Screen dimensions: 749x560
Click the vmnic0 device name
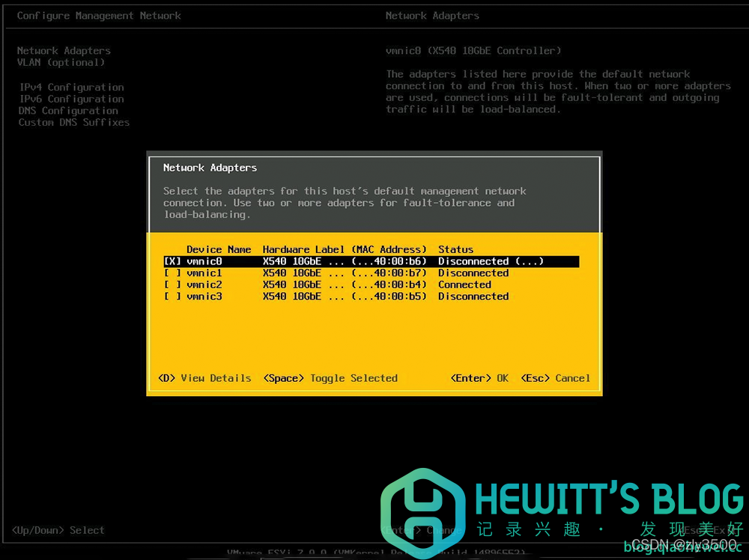tap(204, 261)
